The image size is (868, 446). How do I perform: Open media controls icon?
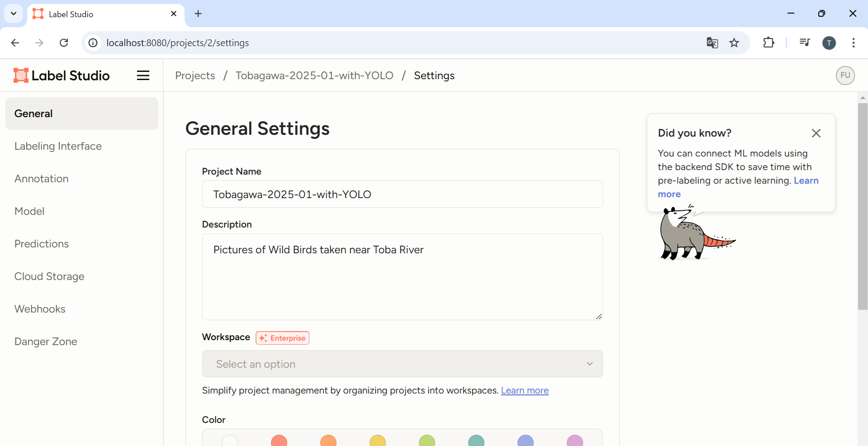pos(805,43)
